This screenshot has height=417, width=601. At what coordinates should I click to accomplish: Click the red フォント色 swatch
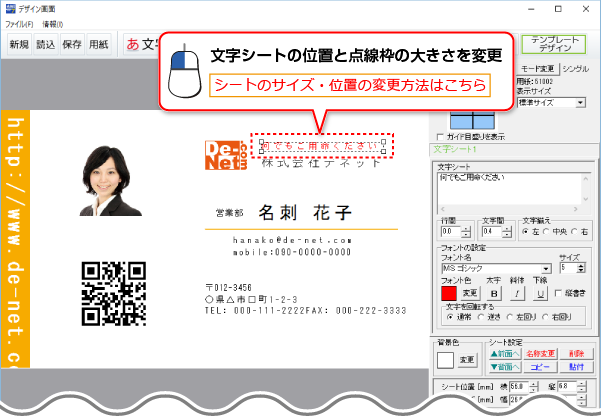tap(448, 294)
